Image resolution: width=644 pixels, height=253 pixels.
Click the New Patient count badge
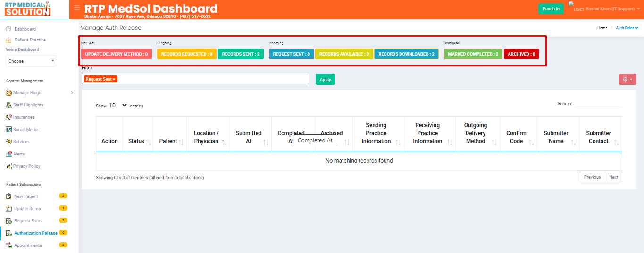pyautogui.click(x=63, y=196)
